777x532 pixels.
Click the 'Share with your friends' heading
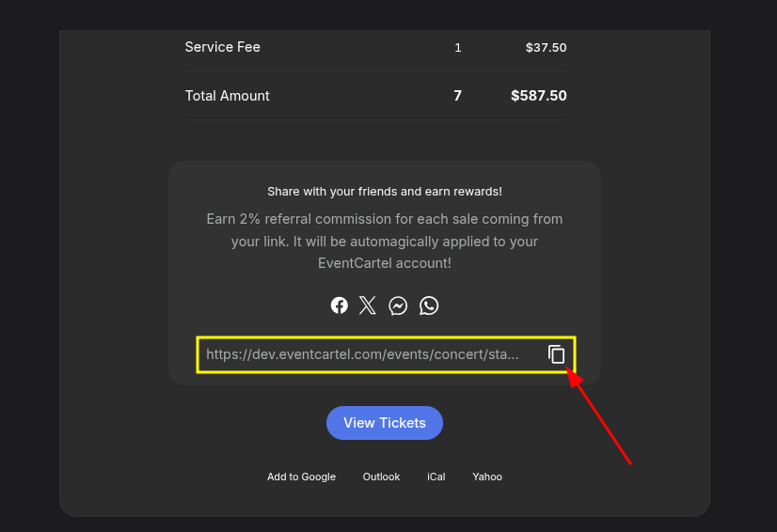point(385,192)
